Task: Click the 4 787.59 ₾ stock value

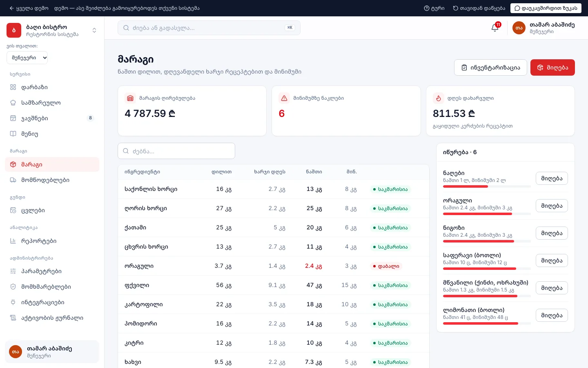Action: pos(150,113)
